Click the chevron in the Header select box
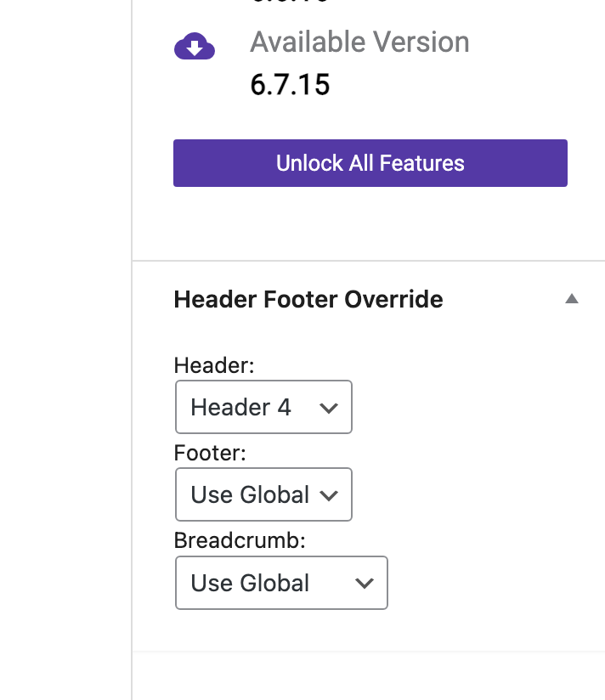Image resolution: width=605 pixels, height=700 pixels. click(328, 409)
